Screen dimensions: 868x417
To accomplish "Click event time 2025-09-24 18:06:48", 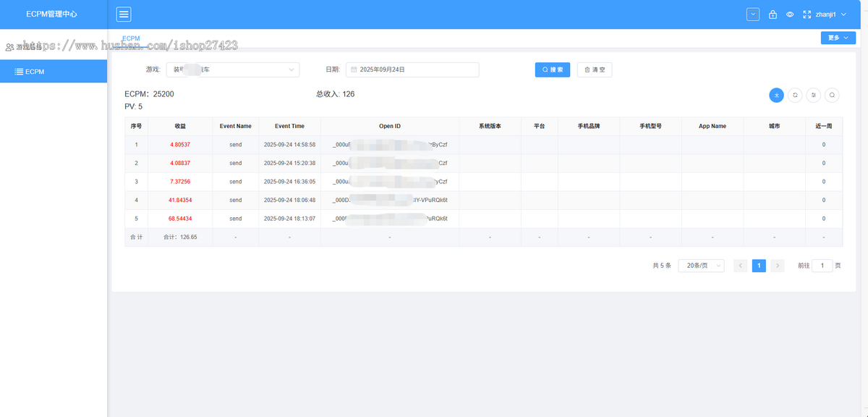I will click(x=289, y=200).
